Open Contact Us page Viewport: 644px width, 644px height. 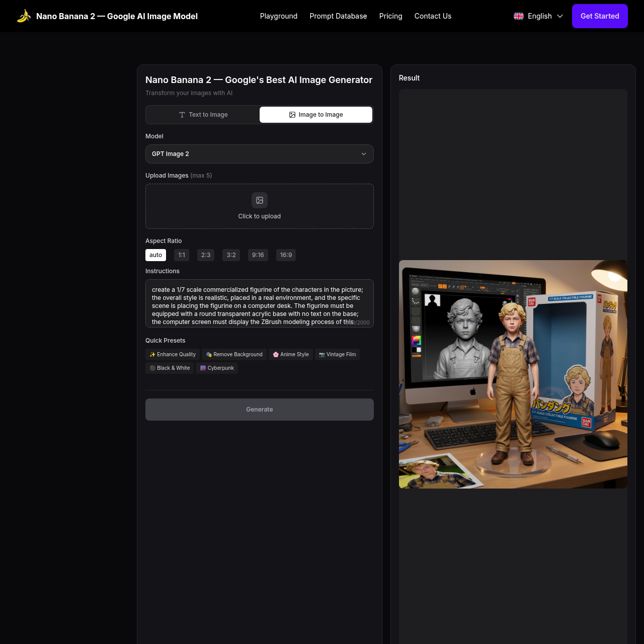click(433, 16)
